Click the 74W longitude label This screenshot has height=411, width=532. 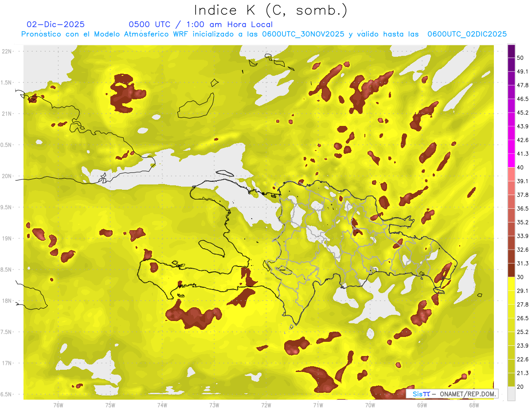(162, 405)
